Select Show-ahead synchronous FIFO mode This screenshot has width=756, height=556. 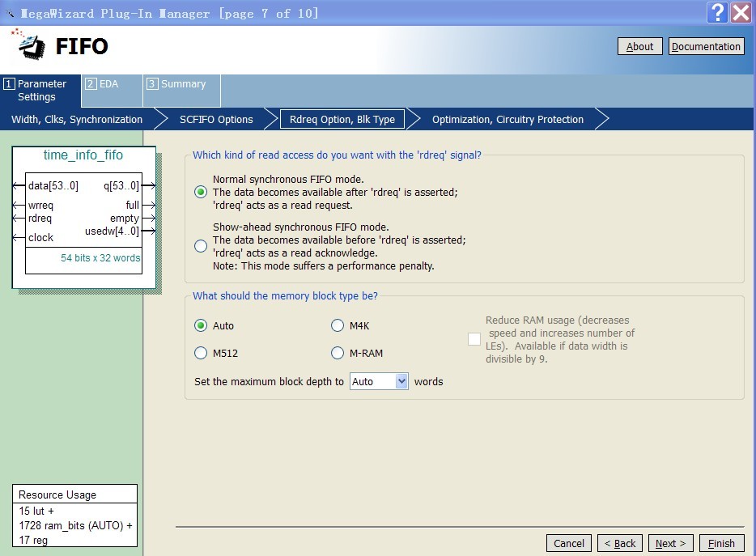pos(201,246)
